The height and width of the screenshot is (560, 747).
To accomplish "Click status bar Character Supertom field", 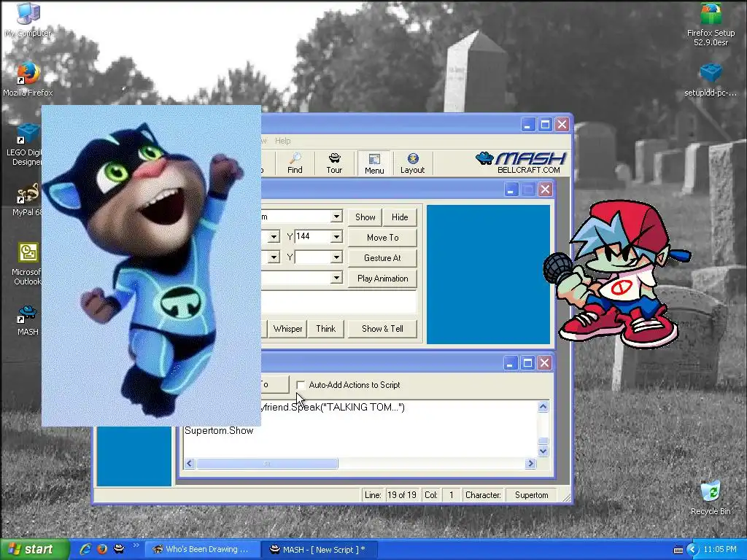I will (x=531, y=495).
